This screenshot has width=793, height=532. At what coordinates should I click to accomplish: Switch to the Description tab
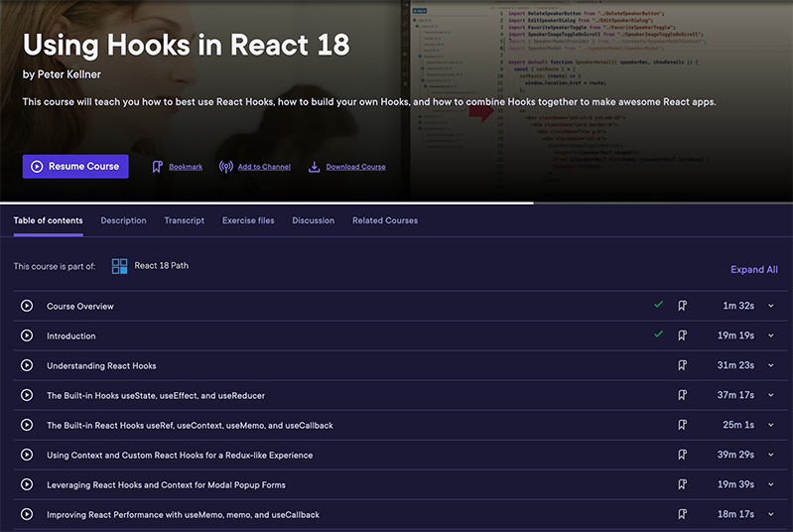point(123,220)
